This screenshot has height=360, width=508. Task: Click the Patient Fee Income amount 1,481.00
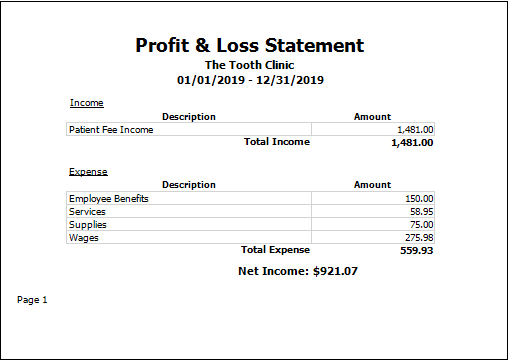[415, 130]
